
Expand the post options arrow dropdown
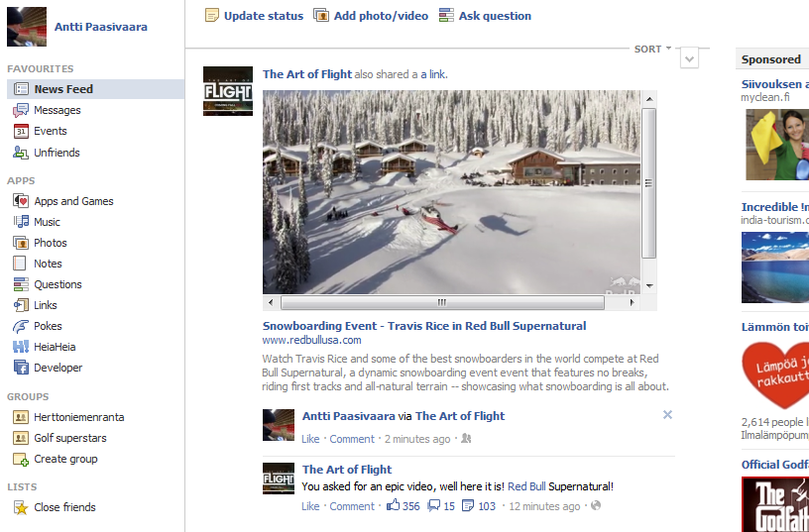690,59
